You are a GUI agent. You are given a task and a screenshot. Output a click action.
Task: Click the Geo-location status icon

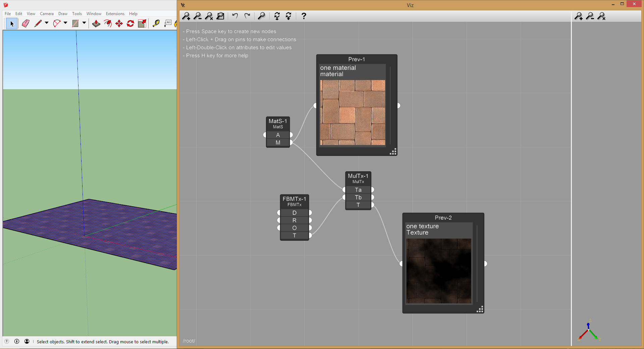tap(7, 341)
